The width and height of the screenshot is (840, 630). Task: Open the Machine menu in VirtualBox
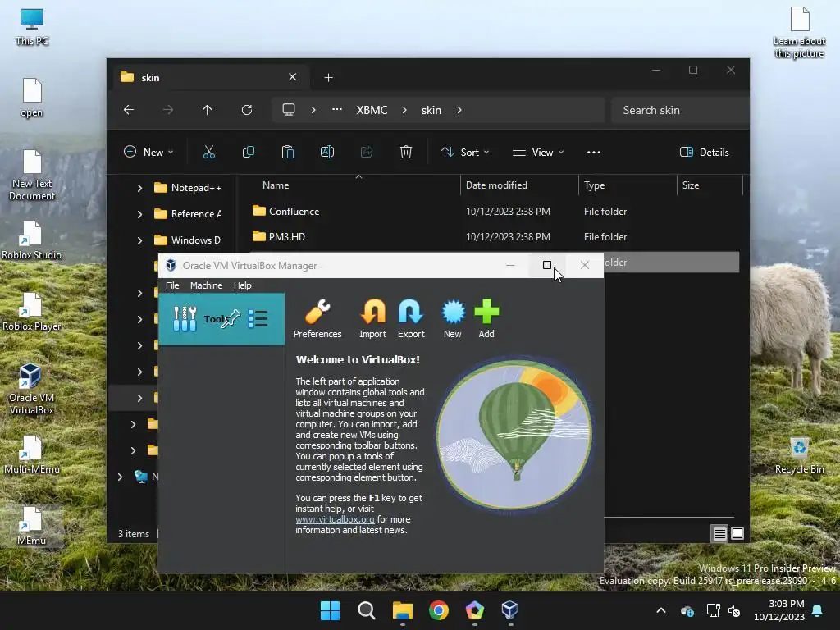(x=206, y=285)
